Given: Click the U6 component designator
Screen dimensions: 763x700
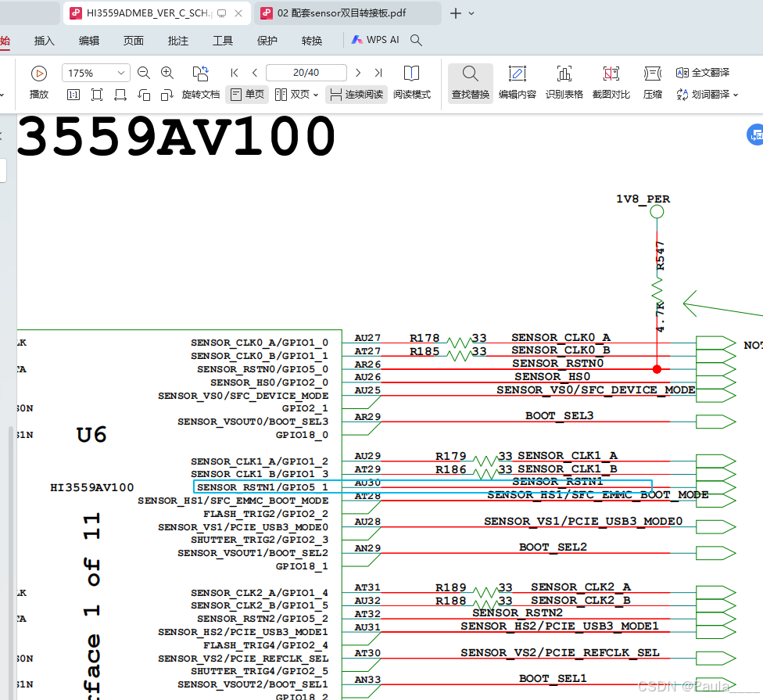Looking at the screenshot, I should click(91, 435).
